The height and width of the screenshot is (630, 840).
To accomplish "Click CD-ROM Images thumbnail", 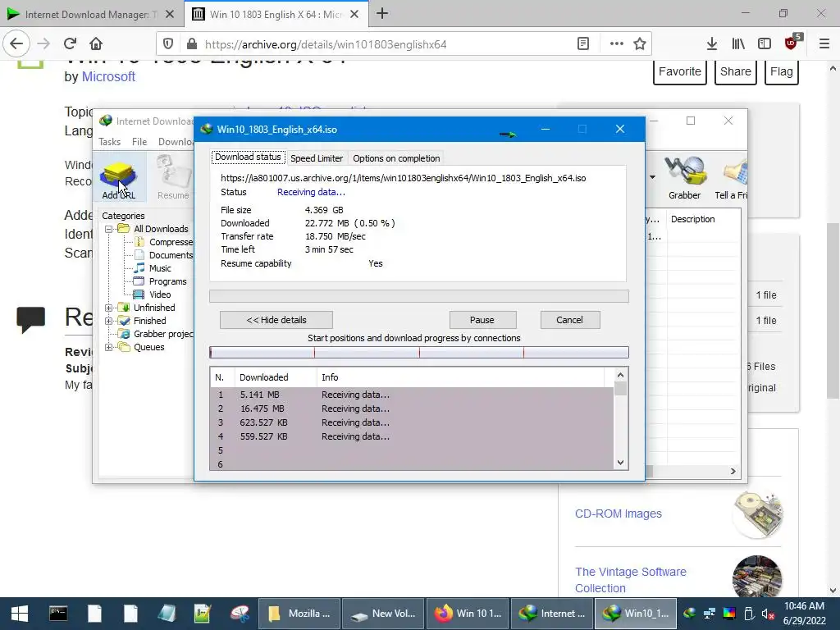I will (x=757, y=514).
